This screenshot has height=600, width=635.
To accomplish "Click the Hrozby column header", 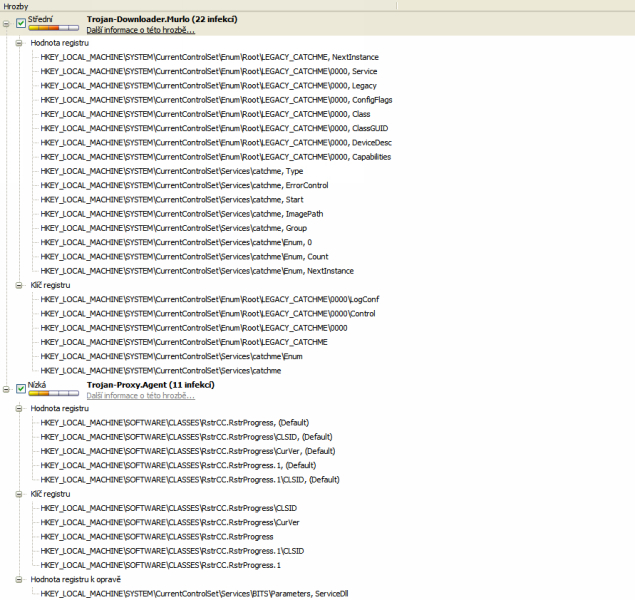I will point(198,6).
